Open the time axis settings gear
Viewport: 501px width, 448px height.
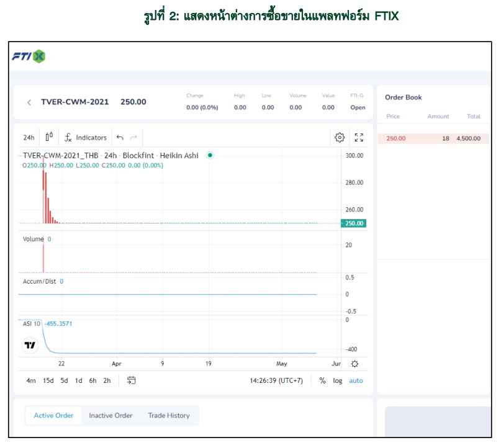coord(354,364)
